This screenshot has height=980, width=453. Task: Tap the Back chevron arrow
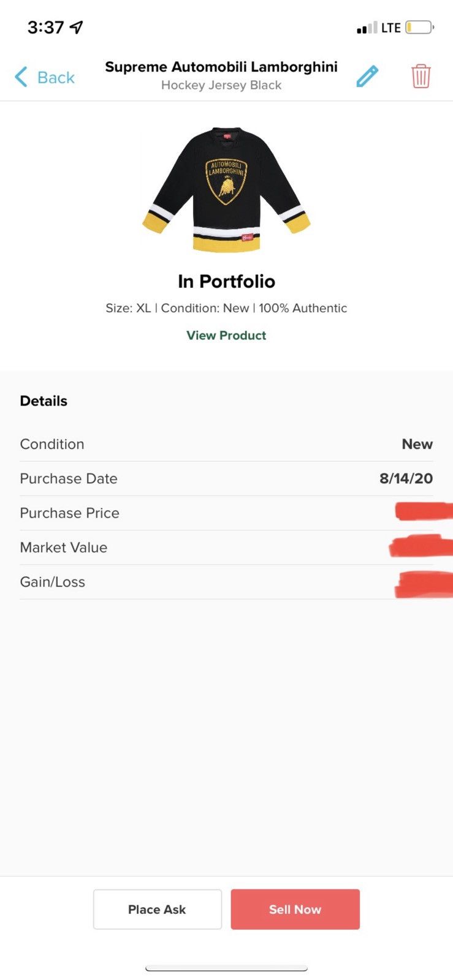21,77
